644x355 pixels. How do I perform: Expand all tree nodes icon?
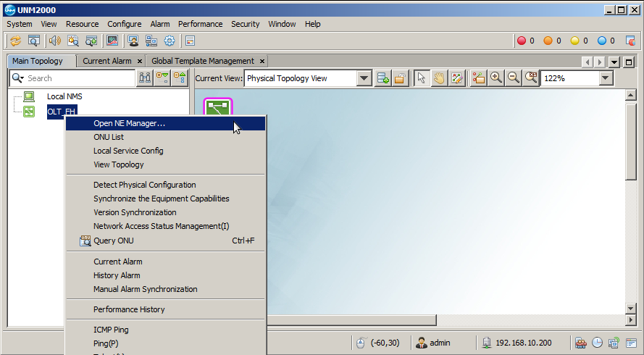[x=162, y=78]
